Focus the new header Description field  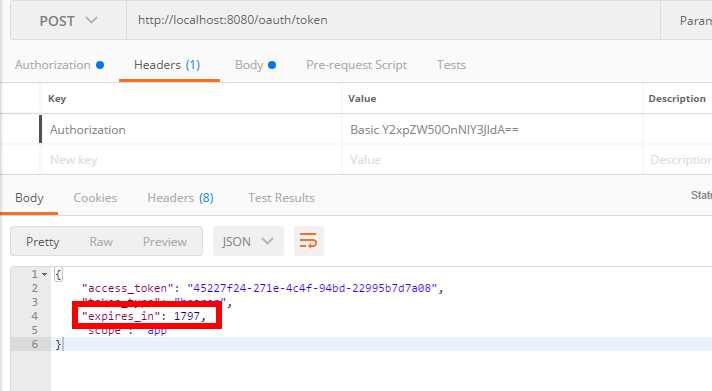click(678, 160)
